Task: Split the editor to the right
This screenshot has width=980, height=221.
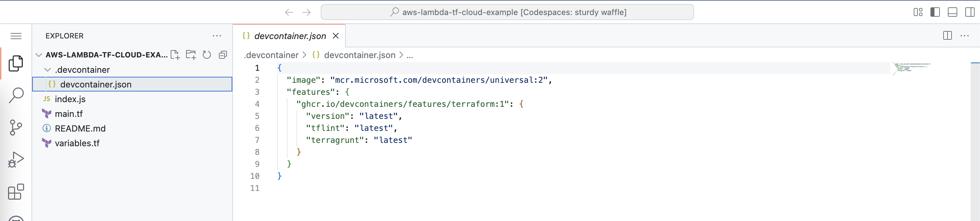Action: click(948, 35)
